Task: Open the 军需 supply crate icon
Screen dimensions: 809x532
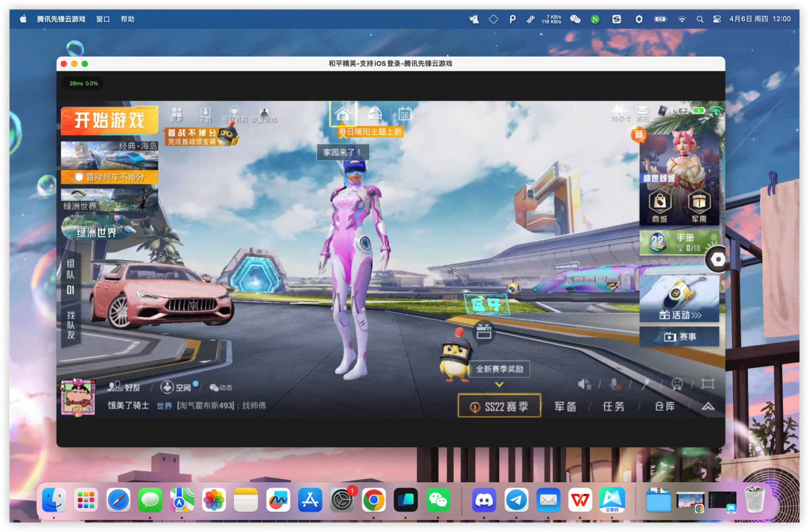Action: pyautogui.click(x=699, y=207)
